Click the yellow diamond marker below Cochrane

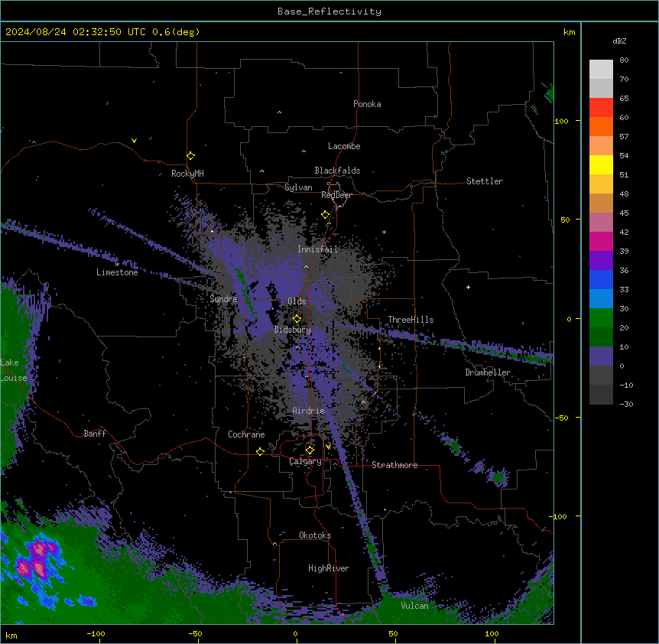pyautogui.click(x=260, y=451)
